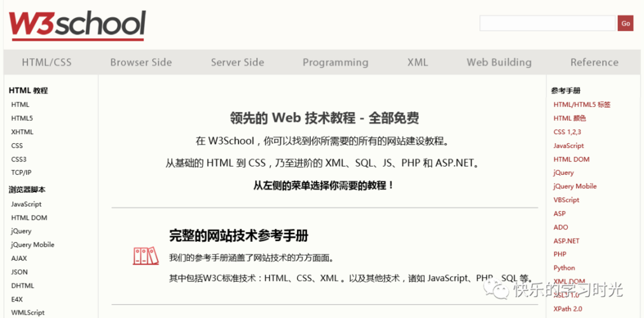Click the 完整的网站技术参考手册 heading

238,236
